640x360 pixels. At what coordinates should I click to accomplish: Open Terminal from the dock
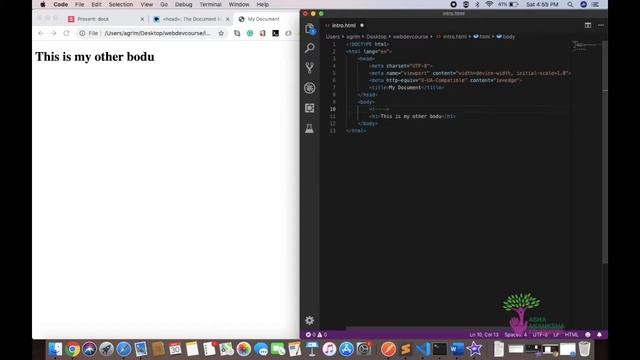click(x=440, y=349)
